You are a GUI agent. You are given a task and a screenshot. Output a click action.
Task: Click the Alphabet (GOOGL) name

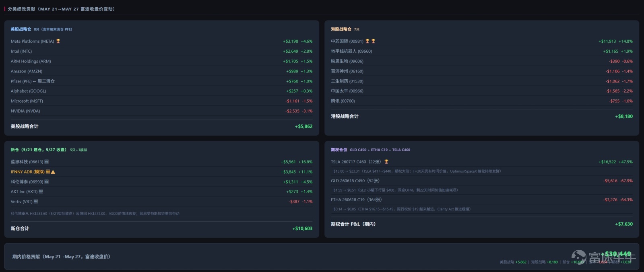tap(28, 91)
